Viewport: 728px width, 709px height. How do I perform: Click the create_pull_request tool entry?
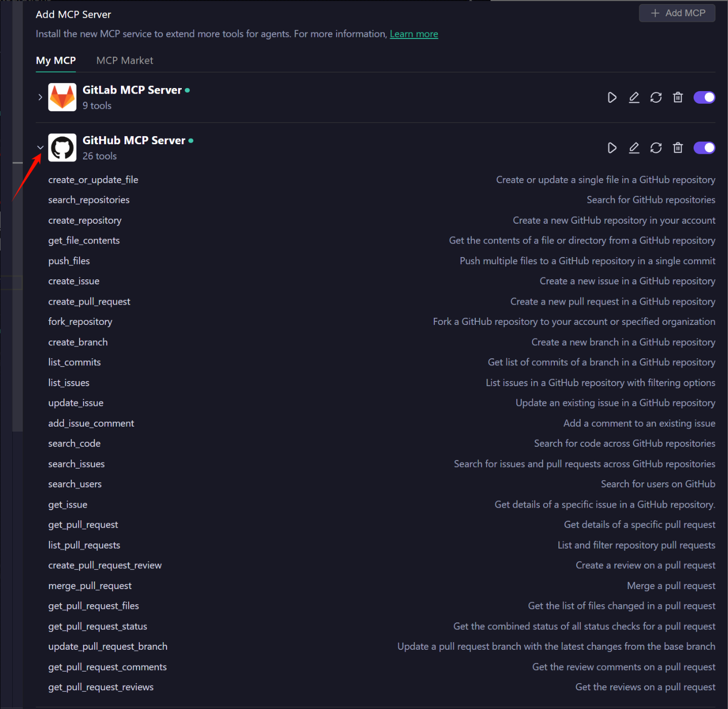click(89, 302)
